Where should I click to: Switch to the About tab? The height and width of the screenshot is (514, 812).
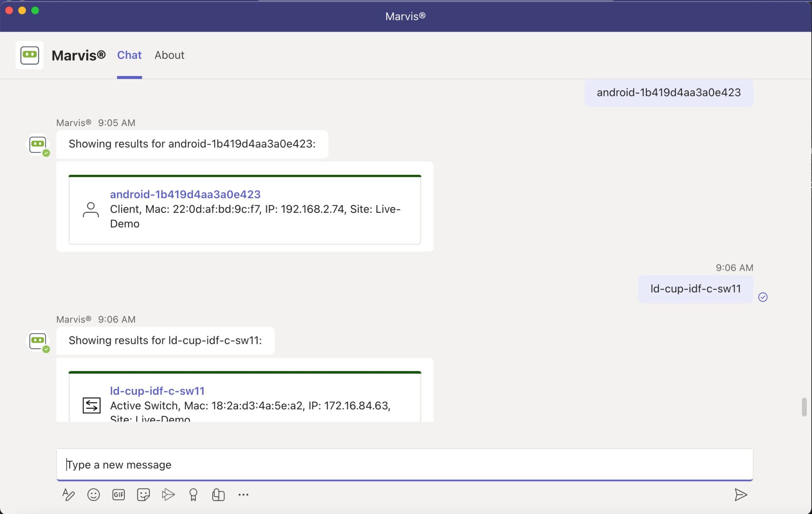(x=169, y=55)
